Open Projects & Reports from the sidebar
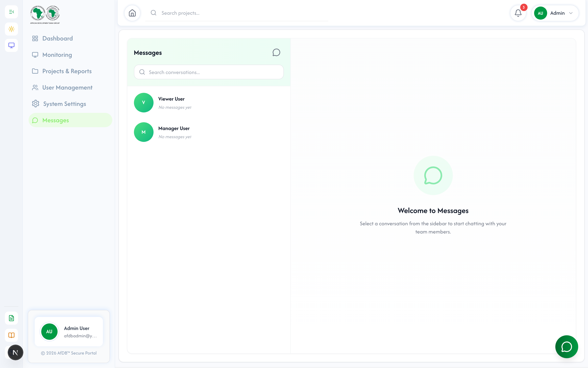The height and width of the screenshot is (368, 588). click(x=70, y=71)
